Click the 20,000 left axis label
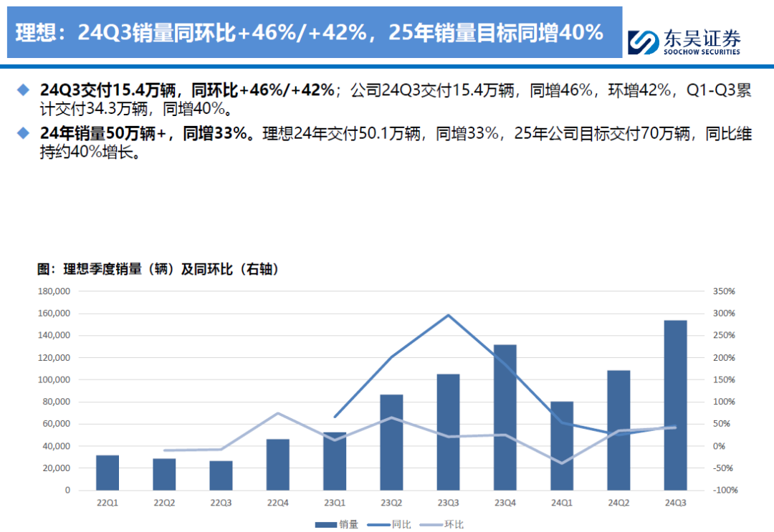This screenshot has width=774, height=532. [x=57, y=468]
